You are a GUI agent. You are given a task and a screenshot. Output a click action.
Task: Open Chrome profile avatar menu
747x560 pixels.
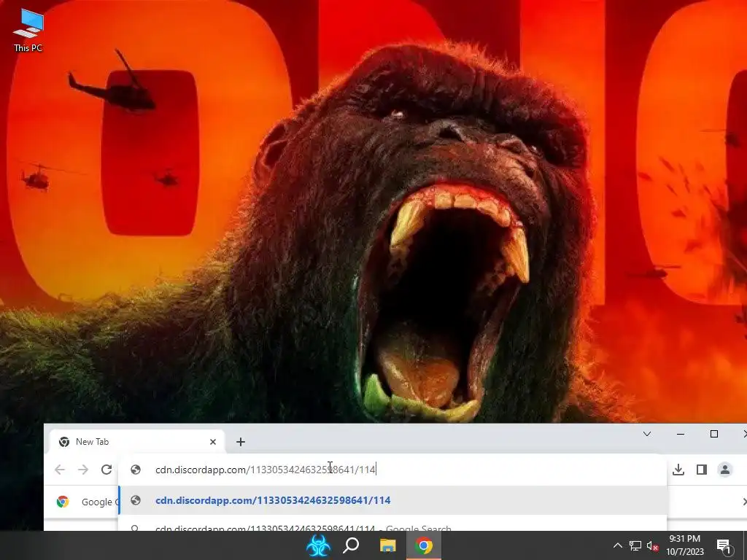click(x=725, y=470)
